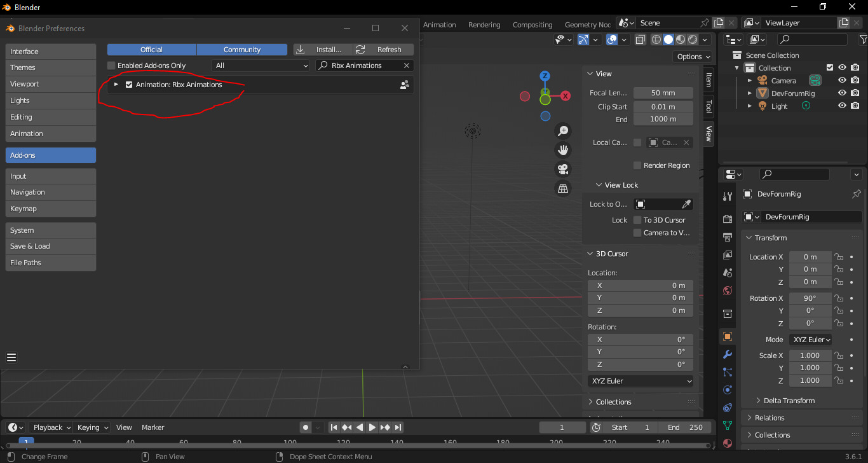Toggle camera view using camera gizmo icon
Viewport: 868px width, 463px height.
tap(562, 169)
